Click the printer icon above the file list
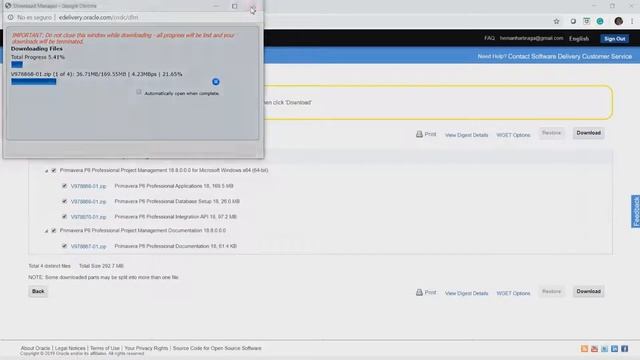The image size is (640, 360). (419, 134)
